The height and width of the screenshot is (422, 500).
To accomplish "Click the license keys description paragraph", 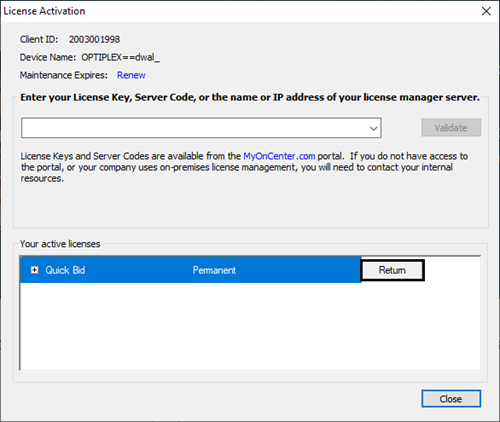I will pos(244,167).
